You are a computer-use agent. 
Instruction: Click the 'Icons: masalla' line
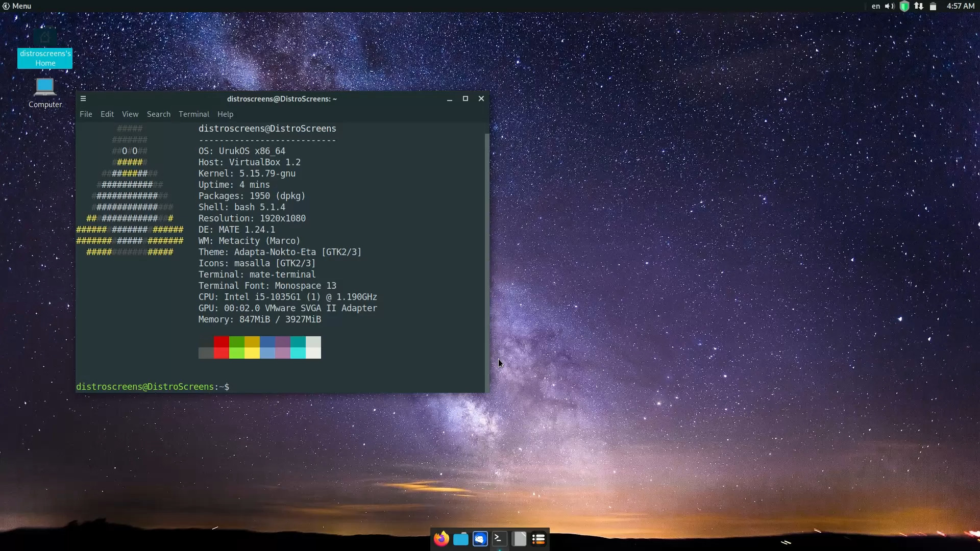257,263
